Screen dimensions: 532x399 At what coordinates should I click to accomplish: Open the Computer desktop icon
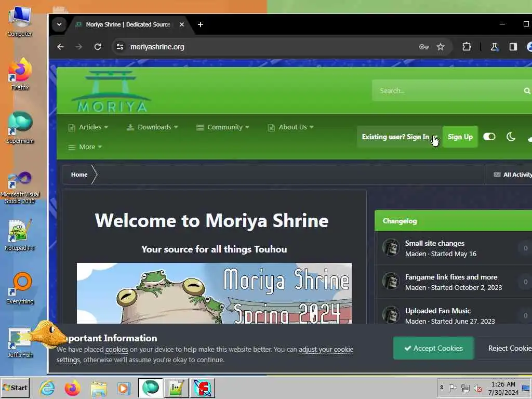[x=20, y=21]
